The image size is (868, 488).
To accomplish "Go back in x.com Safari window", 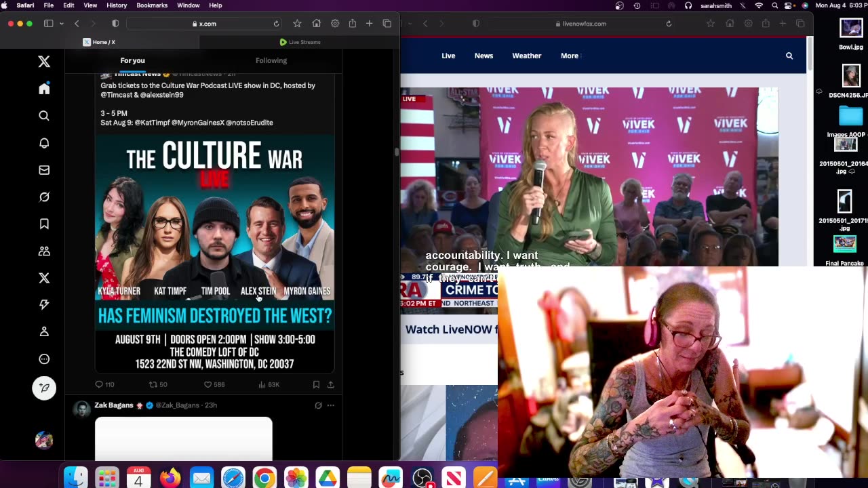I will pos(77,24).
